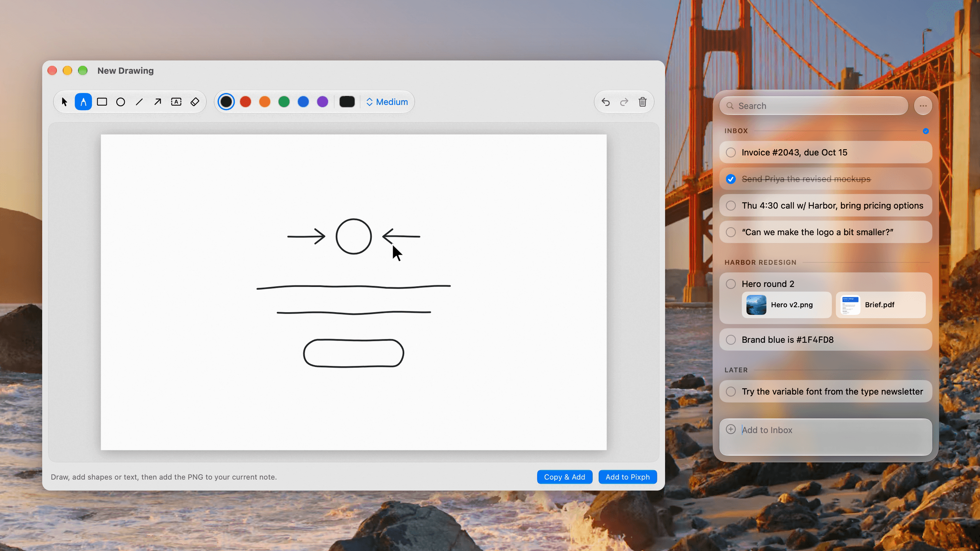Viewport: 980px width, 551px height.
Task: Check off Invoice #2043 item
Action: point(731,152)
